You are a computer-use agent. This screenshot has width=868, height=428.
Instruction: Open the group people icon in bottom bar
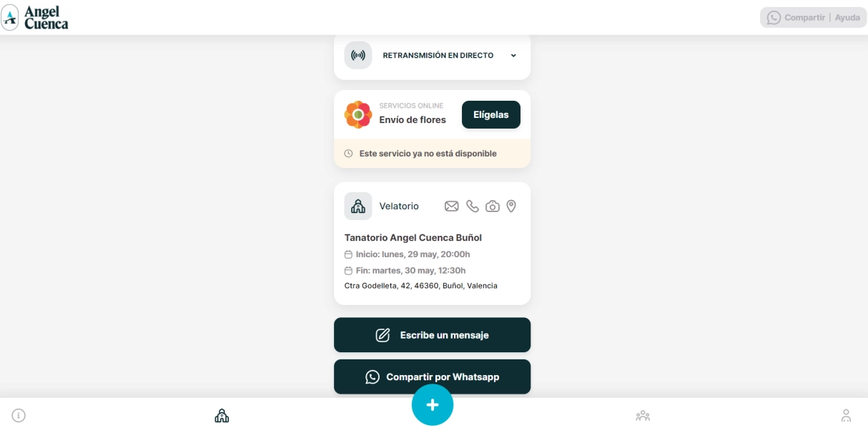click(x=643, y=415)
